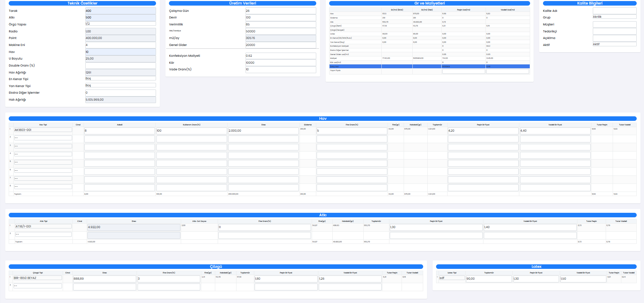Click Hav row 1 Peşin Br Fiyat field
Viewport: 644px width, 303px height.
coord(483,131)
